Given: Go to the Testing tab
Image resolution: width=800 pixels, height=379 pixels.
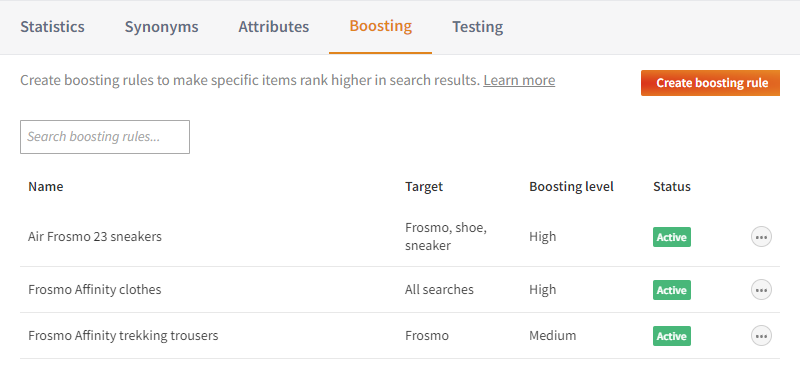Looking at the screenshot, I should 478,27.
